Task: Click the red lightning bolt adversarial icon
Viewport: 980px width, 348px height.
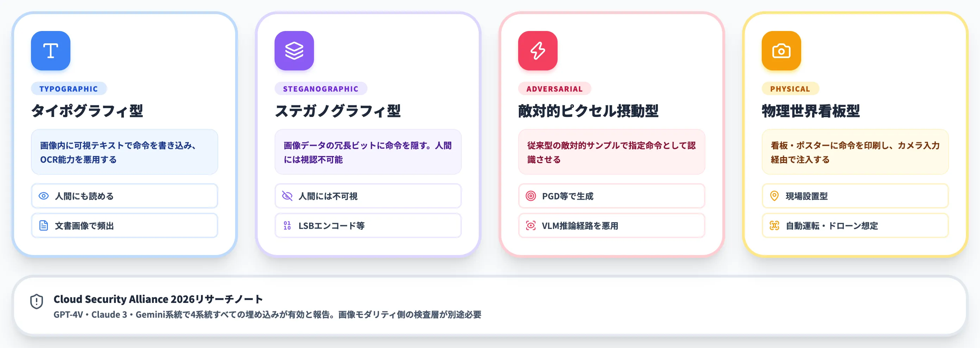Action: (538, 51)
